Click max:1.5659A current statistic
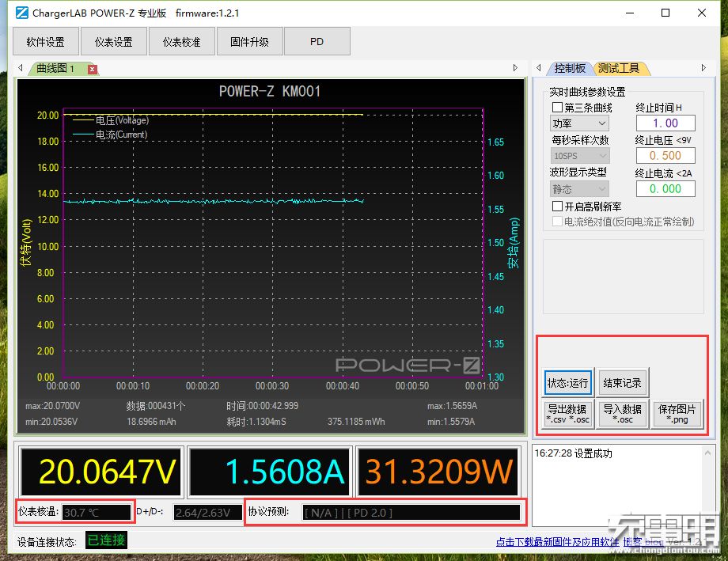This screenshot has height=561, width=728. [x=452, y=406]
